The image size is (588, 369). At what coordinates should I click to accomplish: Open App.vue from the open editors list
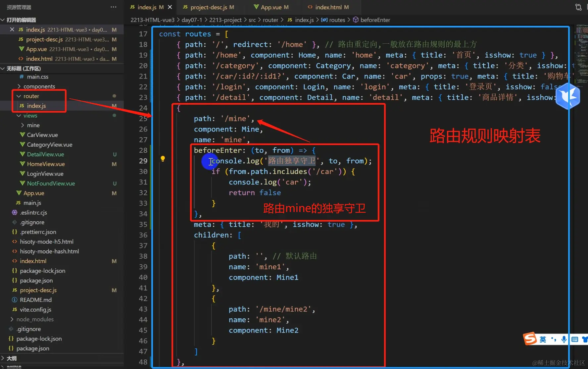pos(62,49)
